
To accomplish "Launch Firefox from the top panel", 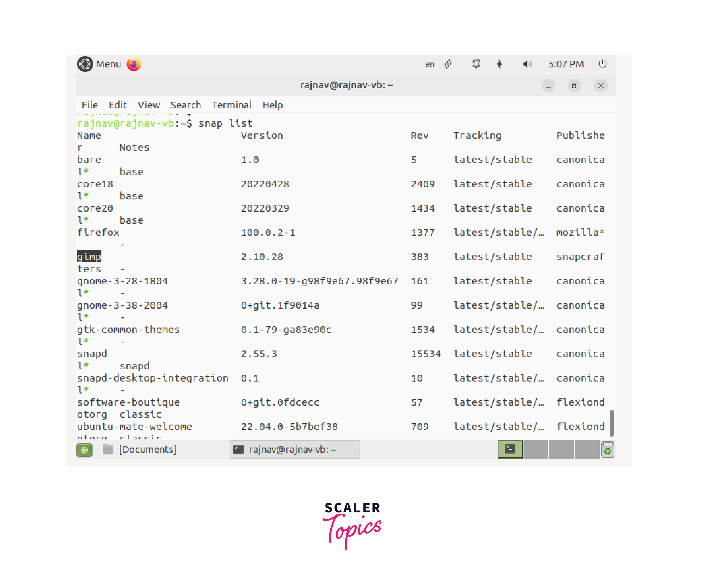I will [x=134, y=64].
